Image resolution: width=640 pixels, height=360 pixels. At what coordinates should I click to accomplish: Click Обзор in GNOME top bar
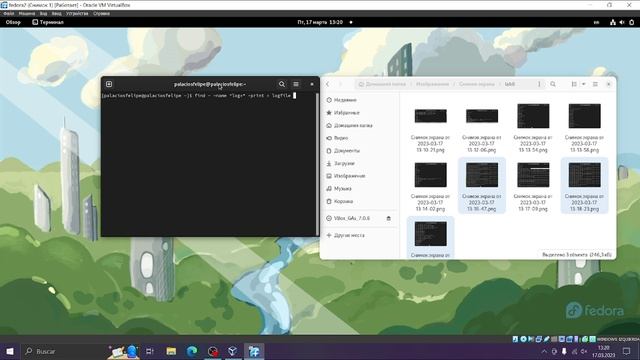[13, 22]
